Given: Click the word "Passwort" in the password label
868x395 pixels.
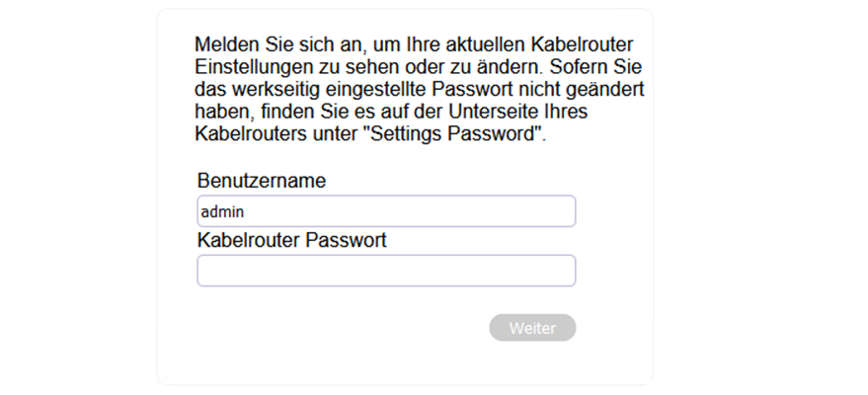Looking at the screenshot, I should pyautogui.click(x=346, y=241).
